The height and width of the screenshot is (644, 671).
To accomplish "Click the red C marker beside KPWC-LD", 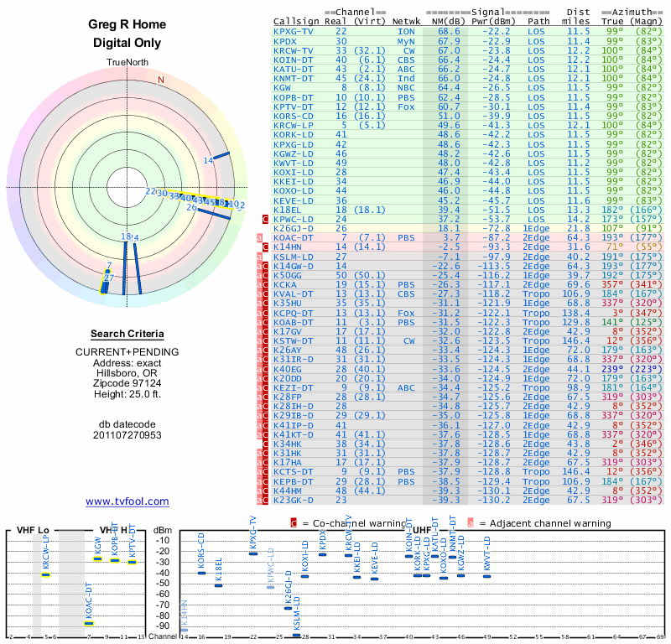I will coord(265,219).
